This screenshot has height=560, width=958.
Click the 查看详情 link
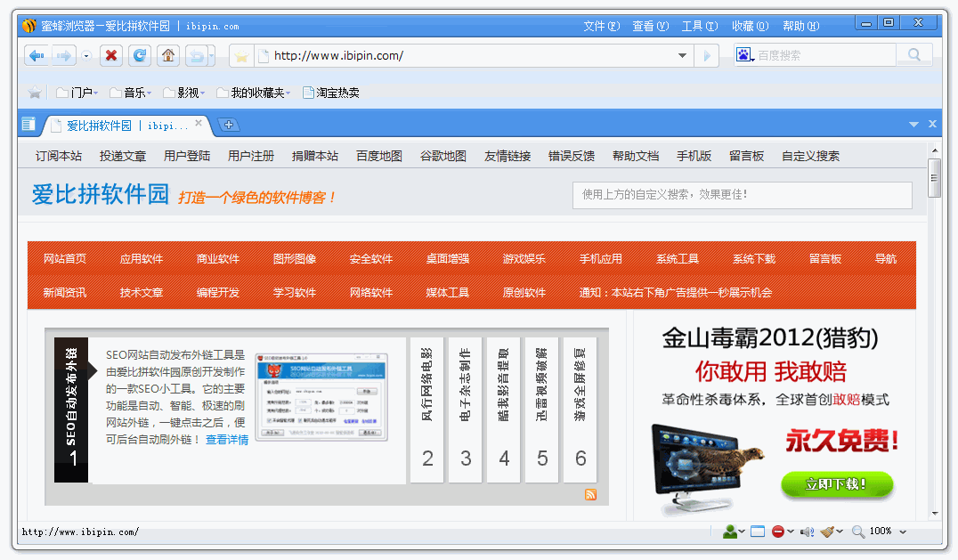(x=227, y=440)
